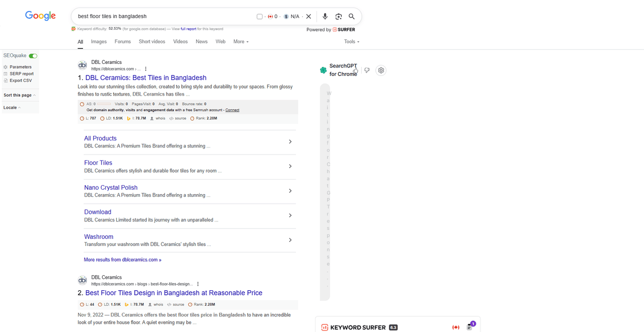This screenshot has width=644, height=332.
Task: Click the Google logo
Action: pyautogui.click(x=40, y=16)
